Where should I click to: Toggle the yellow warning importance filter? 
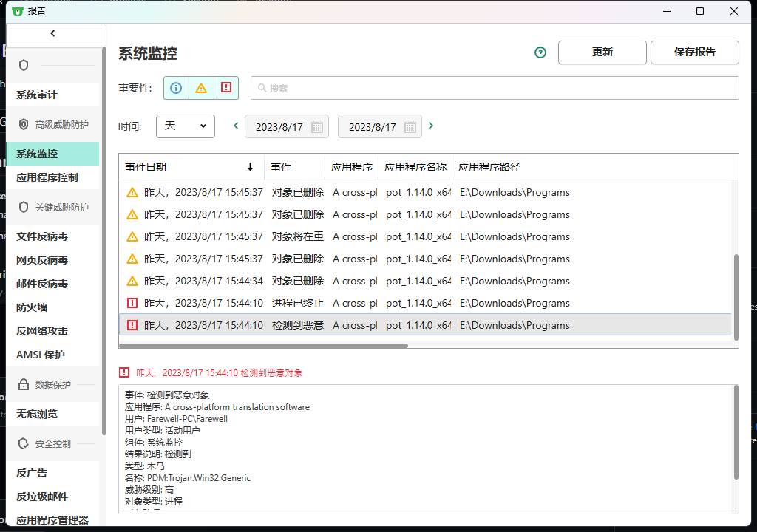[x=200, y=87]
